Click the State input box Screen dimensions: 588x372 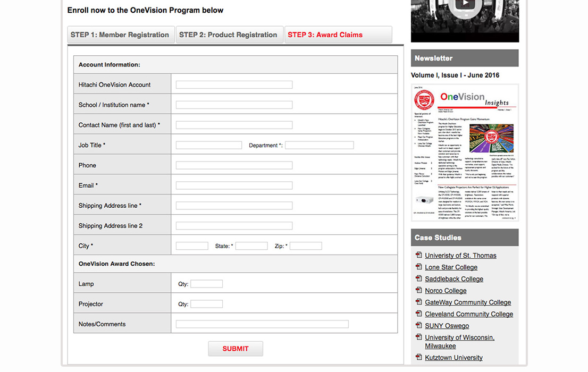point(251,246)
